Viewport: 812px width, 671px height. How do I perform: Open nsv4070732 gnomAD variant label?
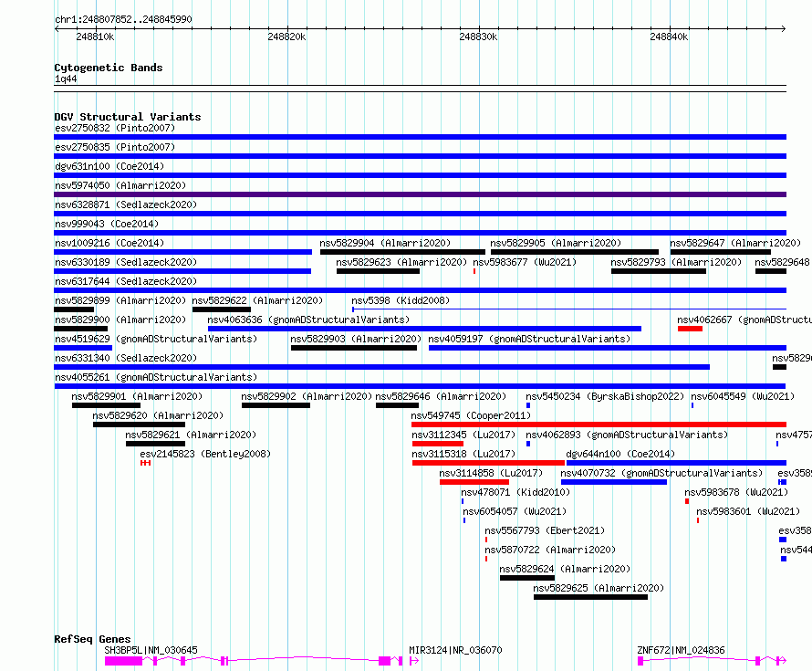coord(661,473)
